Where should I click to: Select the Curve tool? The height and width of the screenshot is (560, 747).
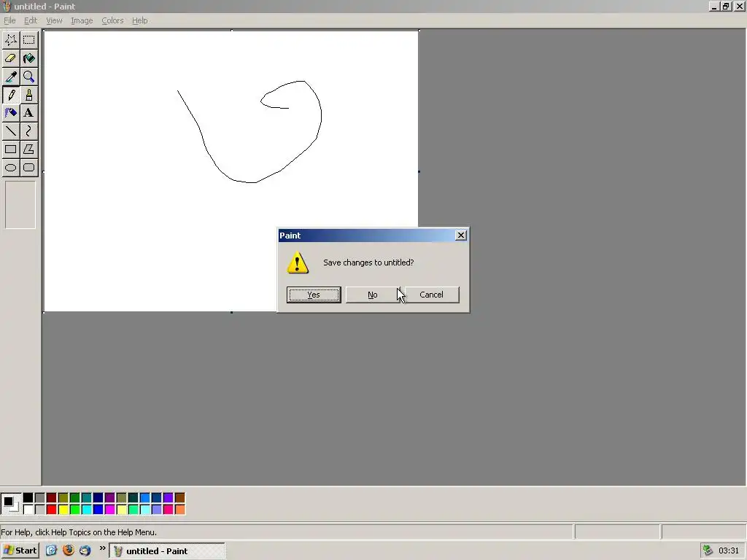(29, 131)
